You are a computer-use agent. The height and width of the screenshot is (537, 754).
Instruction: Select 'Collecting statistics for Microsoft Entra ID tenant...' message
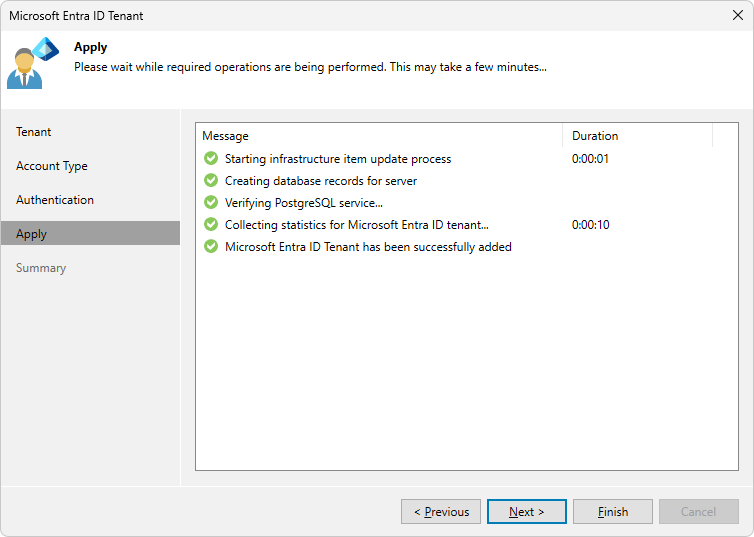pos(357,225)
